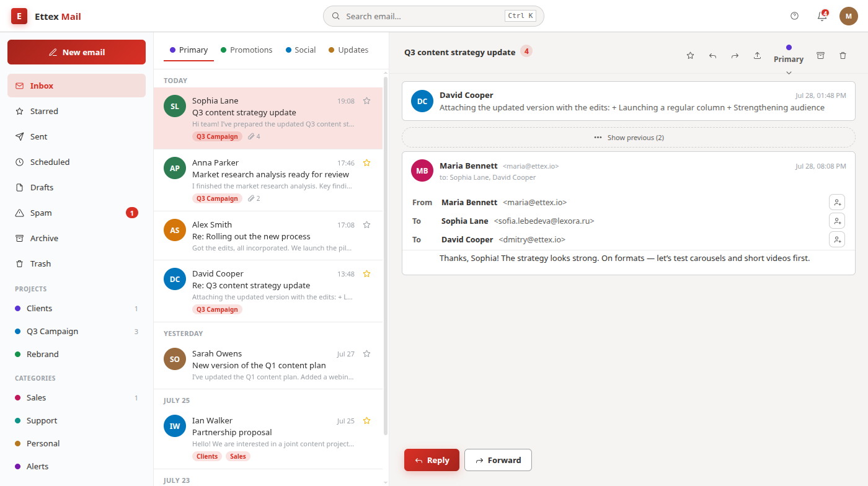This screenshot has width=868, height=486.
Task: Focus the Search email field
Action: tap(433, 16)
